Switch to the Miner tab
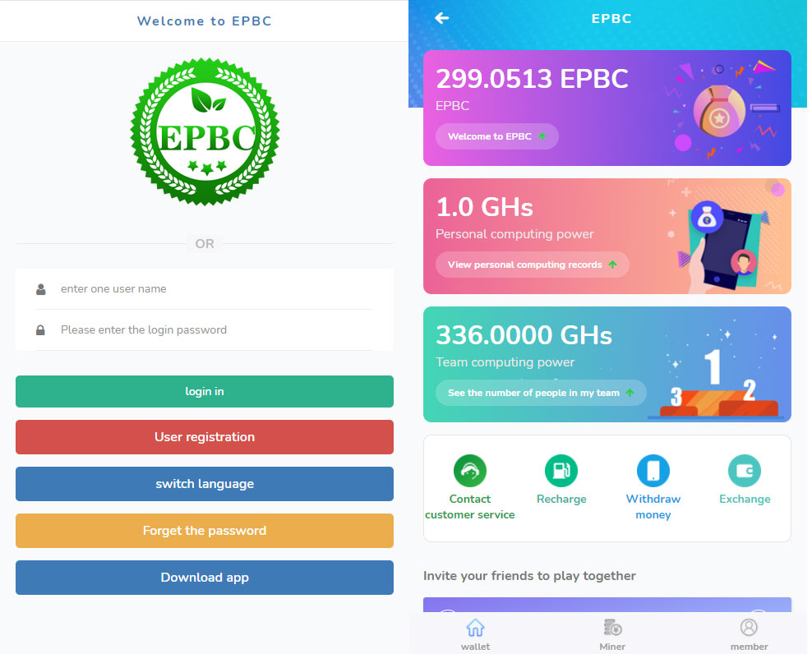Screen dimensions: 812x654 612,634
